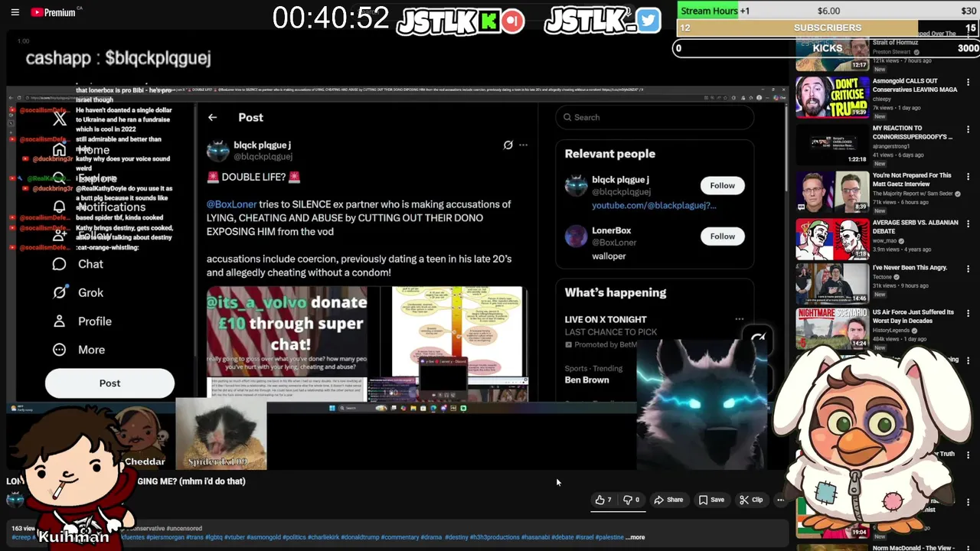Open options menu for MY REACTION TO video
Screen dimensions: 980x551
pos(969,129)
